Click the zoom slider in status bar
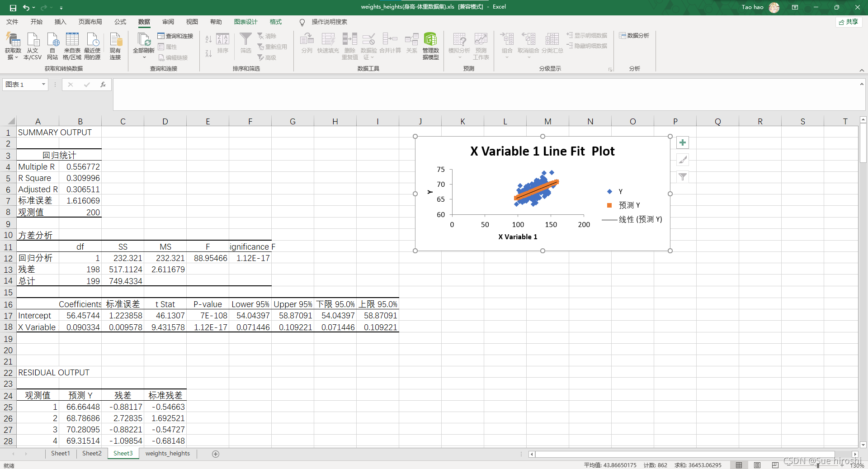The height and width of the screenshot is (469, 868). 818,465
